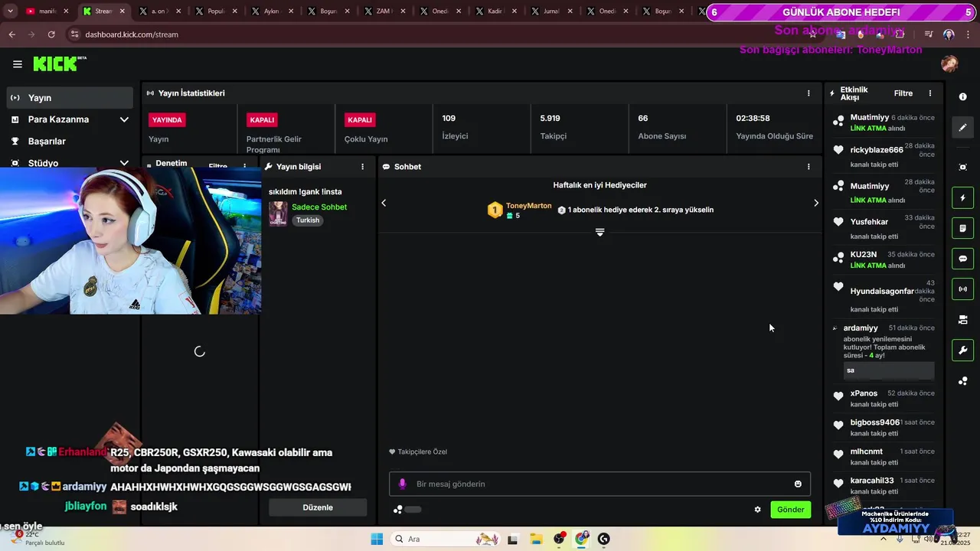Click the camera capture icon in right sidebar

coord(962,167)
